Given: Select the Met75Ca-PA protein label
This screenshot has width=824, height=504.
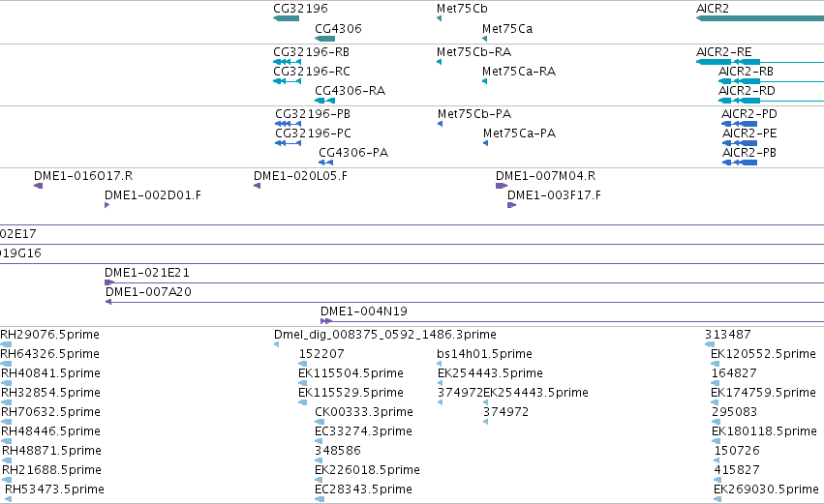Looking at the screenshot, I should [x=519, y=133].
